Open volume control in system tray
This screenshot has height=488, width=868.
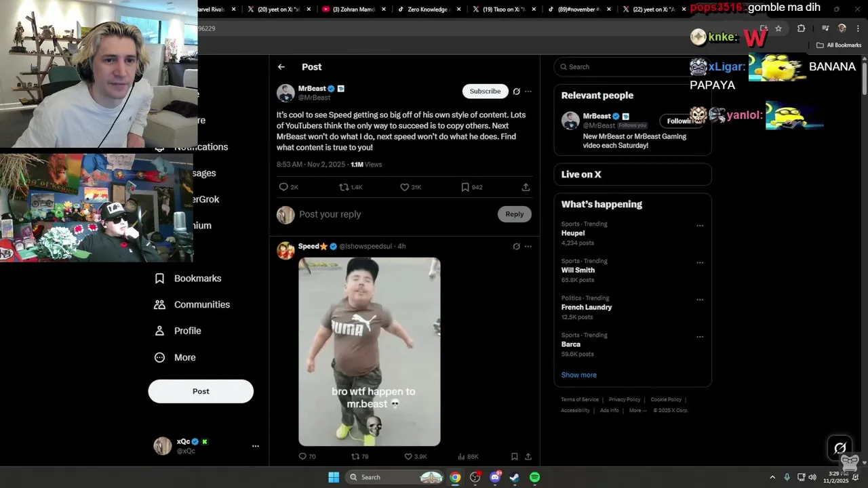tap(812, 477)
